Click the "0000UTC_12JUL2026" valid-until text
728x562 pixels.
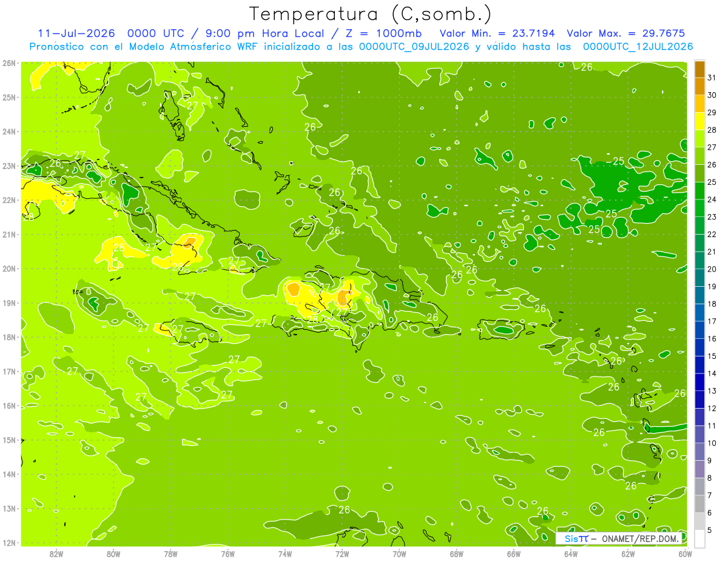638,46
